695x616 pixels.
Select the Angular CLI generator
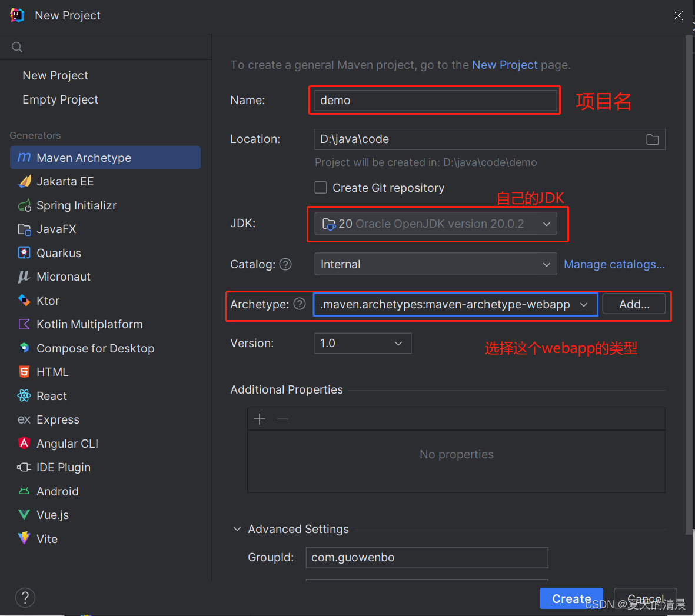[x=105, y=443]
